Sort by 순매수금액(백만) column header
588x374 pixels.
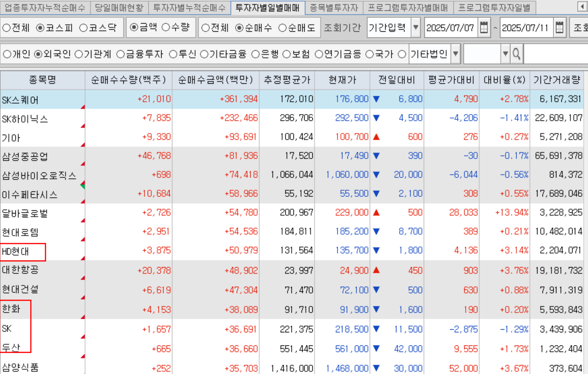pyautogui.click(x=216, y=80)
